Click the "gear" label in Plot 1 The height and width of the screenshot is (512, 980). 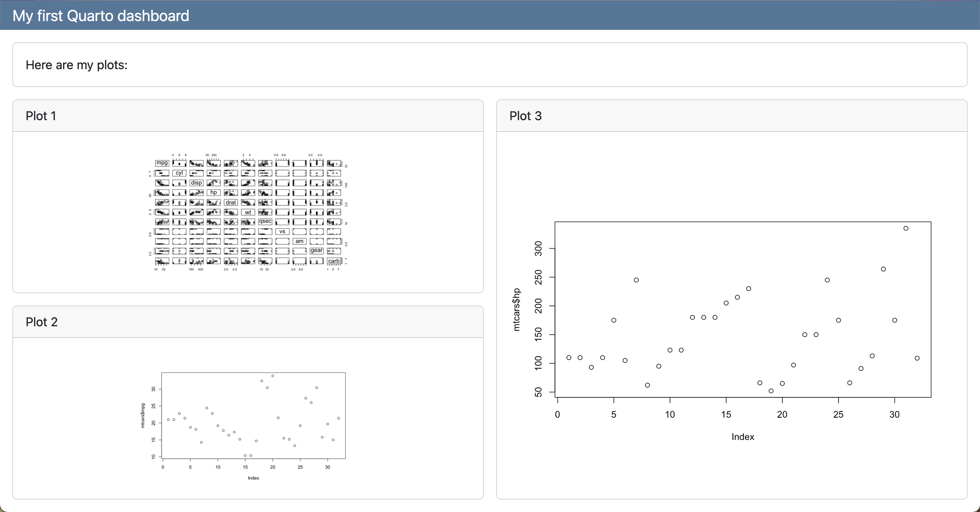click(x=317, y=251)
